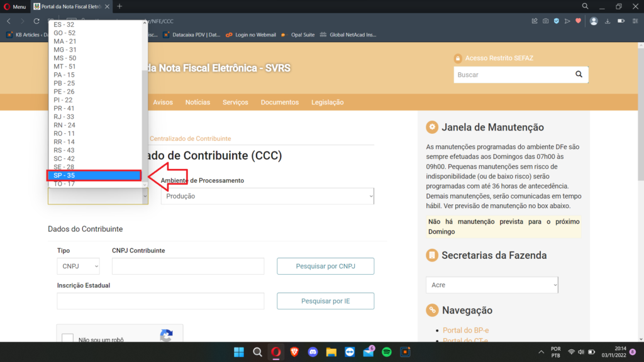644x362 pixels.
Task: Open the Serviços menu item
Action: (x=235, y=102)
